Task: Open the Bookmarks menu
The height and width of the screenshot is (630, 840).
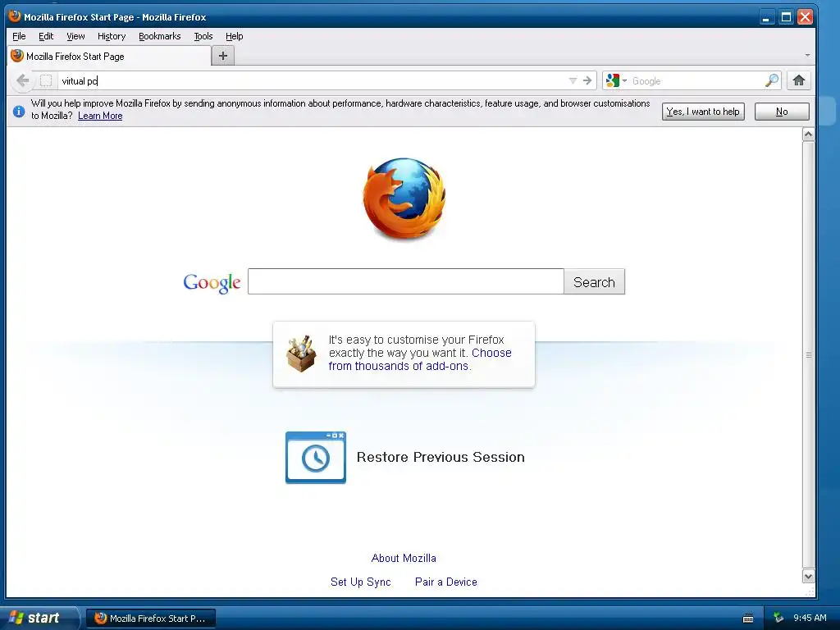Action: pos(160,36)
